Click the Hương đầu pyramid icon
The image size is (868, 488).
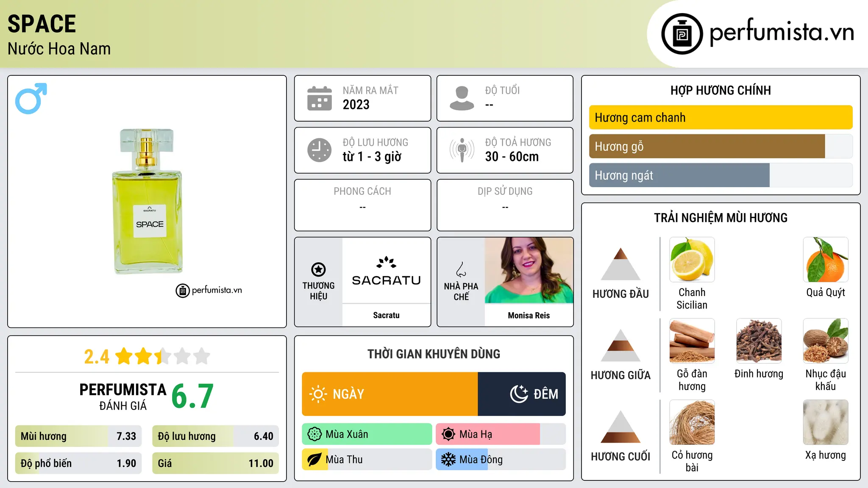point(620,264)
